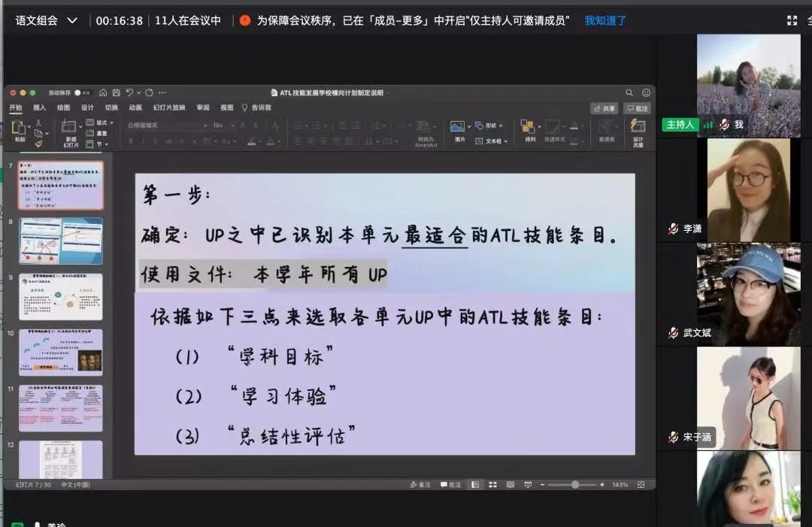Click 宋子涵's muted microphone icon
812x527 pixels.
(x=673, y=437)
